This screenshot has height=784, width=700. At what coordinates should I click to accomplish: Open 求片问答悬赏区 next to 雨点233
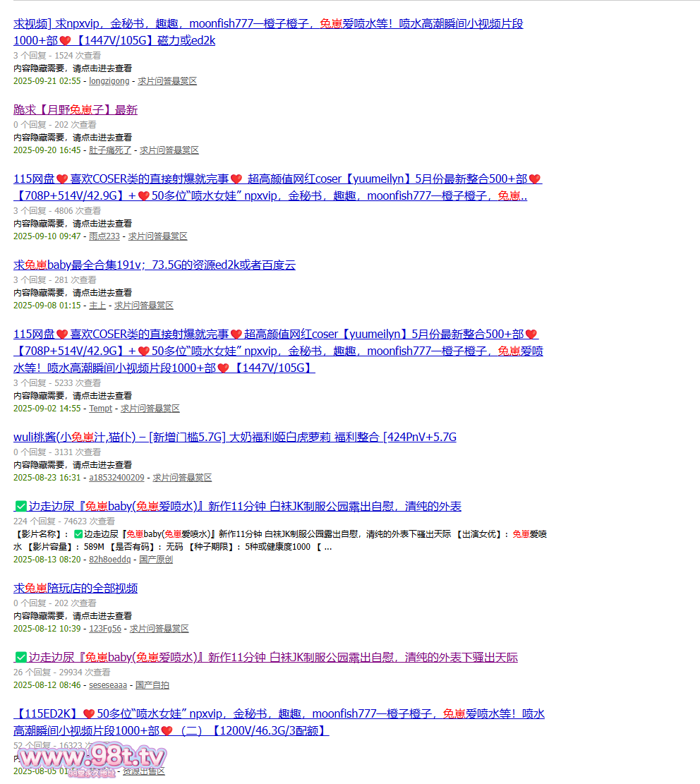click(x=157, y=236)
